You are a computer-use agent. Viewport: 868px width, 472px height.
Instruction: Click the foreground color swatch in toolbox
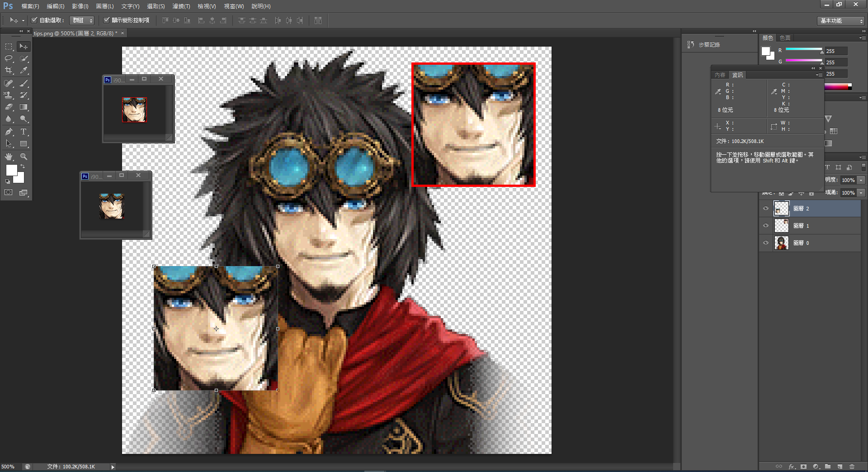pos(11,170)
